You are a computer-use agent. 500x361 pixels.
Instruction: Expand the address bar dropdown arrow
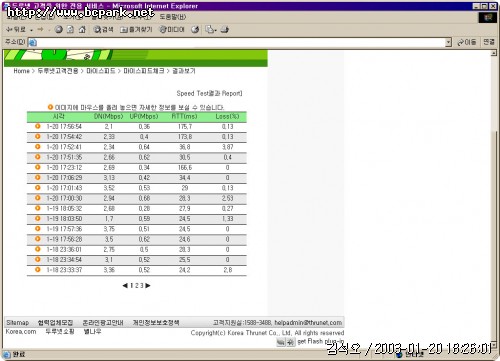448,42
